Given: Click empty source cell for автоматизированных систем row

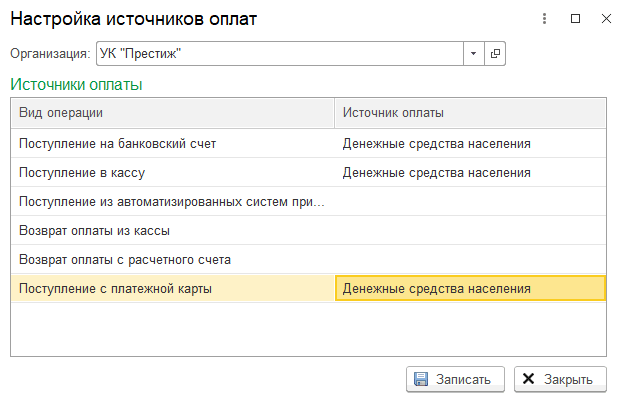Looking at the screenshot, I should (x=471, y=201).
